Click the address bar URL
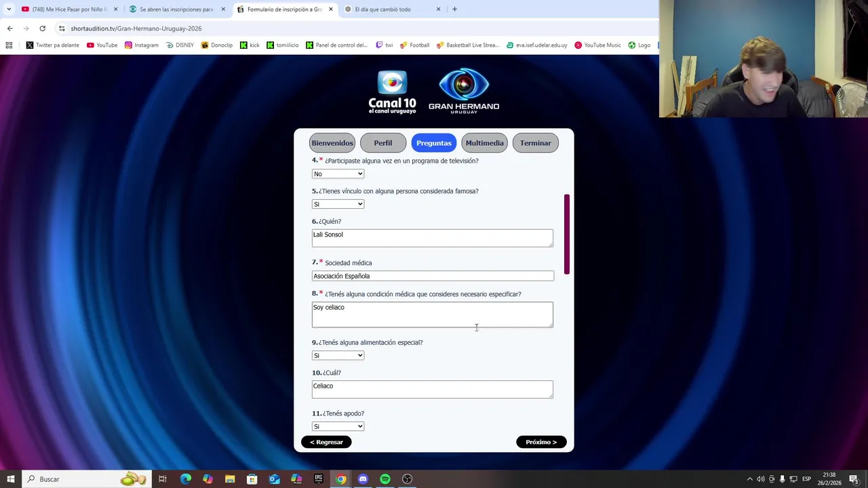 (x=136, y=28)
